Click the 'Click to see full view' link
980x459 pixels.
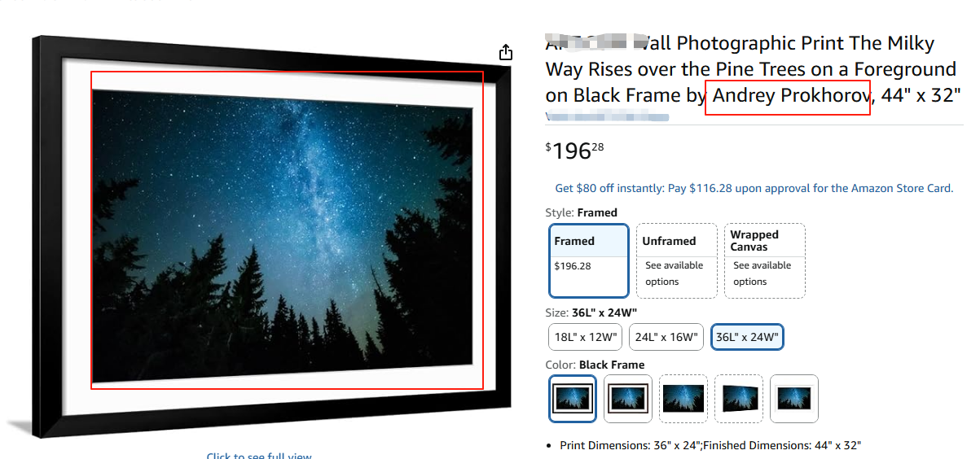click(259, 456)
